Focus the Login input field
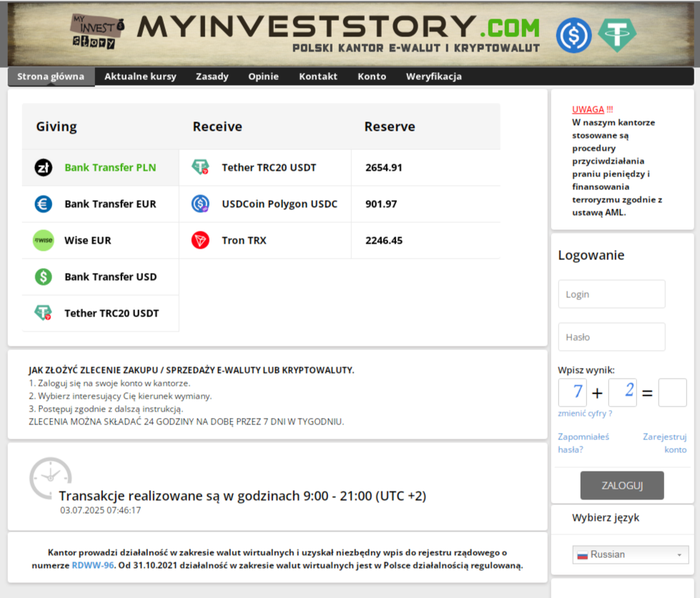The height and width of the screenshot is (598, 700). (x=611, y=294)
